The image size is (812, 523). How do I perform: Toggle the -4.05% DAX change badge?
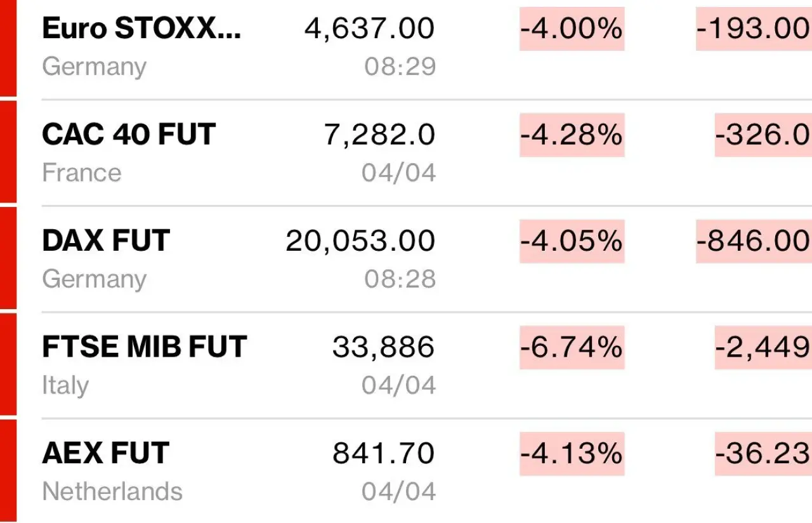click(572, 241)
